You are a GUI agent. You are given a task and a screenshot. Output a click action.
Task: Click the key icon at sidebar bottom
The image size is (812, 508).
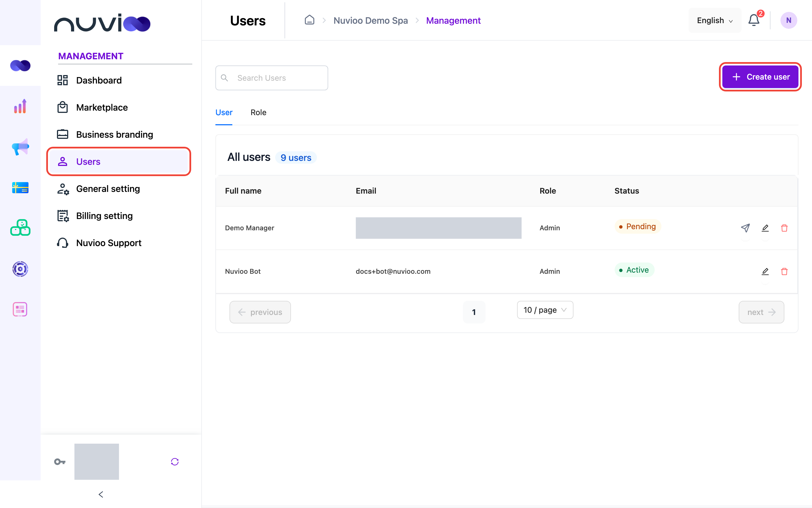point(60,462)
